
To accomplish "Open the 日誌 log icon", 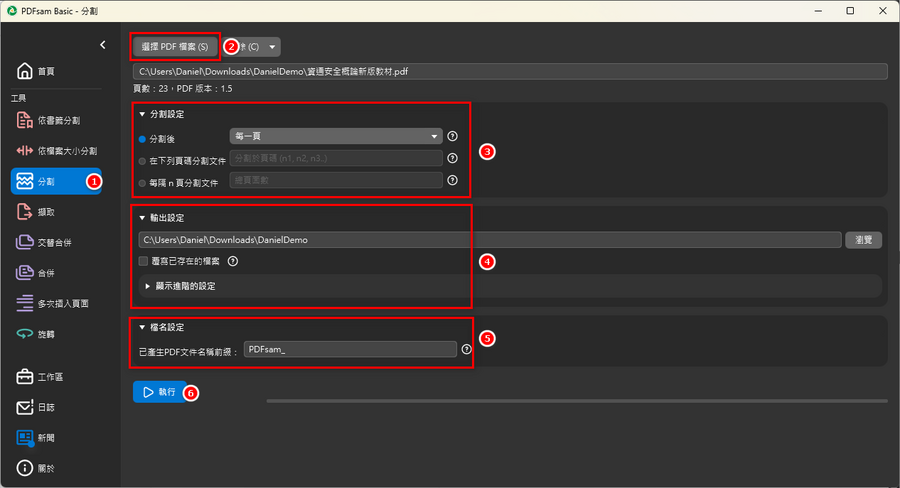I will (25, 407).
